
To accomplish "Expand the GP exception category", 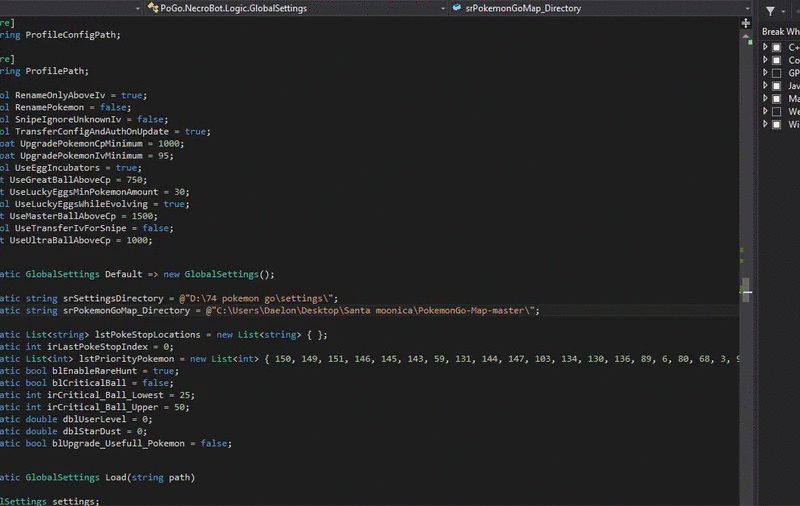I will (x=765, y=72).
